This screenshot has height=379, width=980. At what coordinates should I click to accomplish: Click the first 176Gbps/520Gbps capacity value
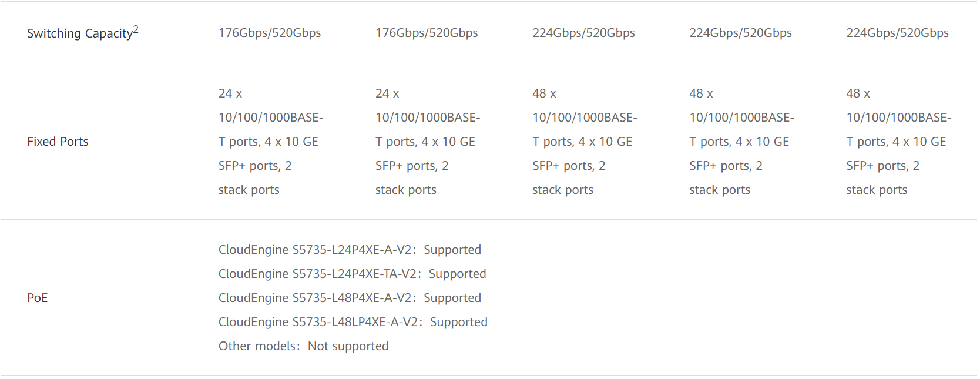pos(270,33)
